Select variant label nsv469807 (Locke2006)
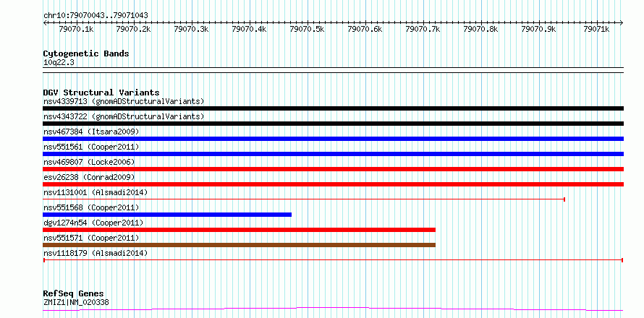This screenshot has height=318, width=644. pos(89,162)
